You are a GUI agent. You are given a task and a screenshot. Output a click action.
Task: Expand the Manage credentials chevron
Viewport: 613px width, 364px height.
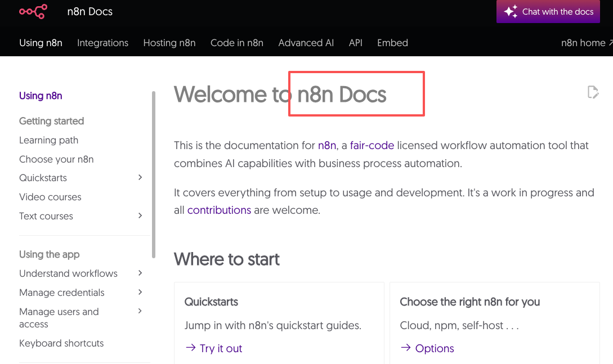140,292
